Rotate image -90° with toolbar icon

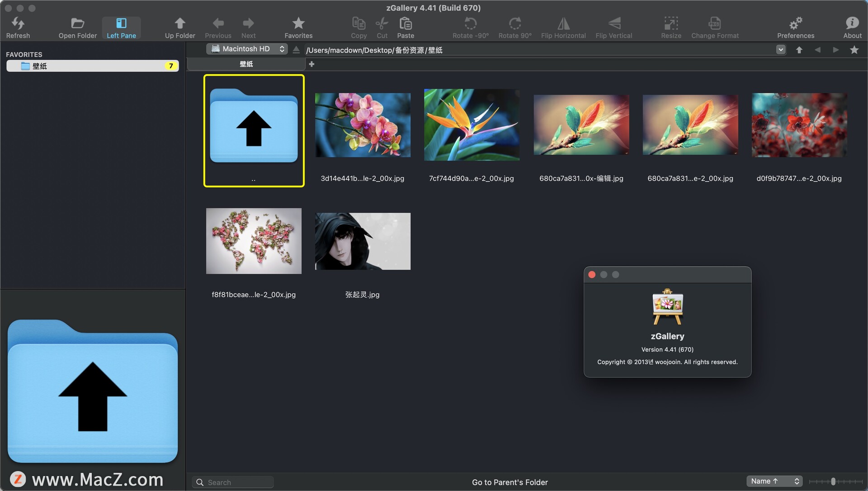[471, 23]
